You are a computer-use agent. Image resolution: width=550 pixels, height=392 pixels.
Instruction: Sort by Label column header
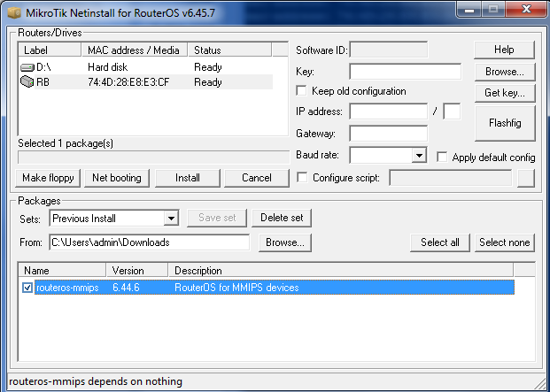pos(50,50)
